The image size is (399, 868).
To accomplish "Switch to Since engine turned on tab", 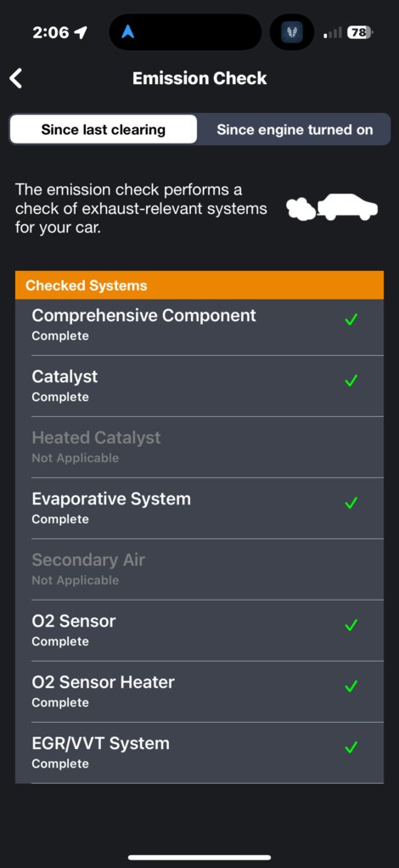I will [x=295, y=130].
